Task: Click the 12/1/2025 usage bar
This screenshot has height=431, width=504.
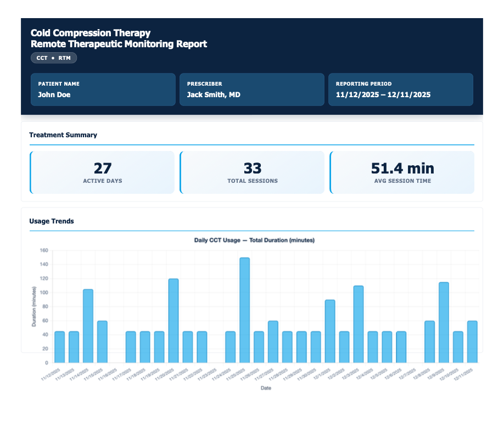Action: (330, 332)
